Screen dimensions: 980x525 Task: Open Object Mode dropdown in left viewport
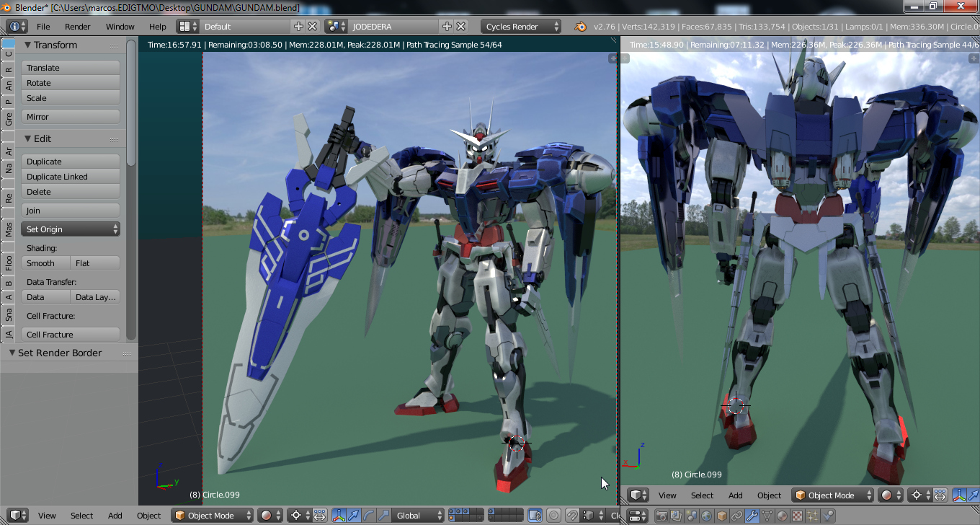point(213,516)
